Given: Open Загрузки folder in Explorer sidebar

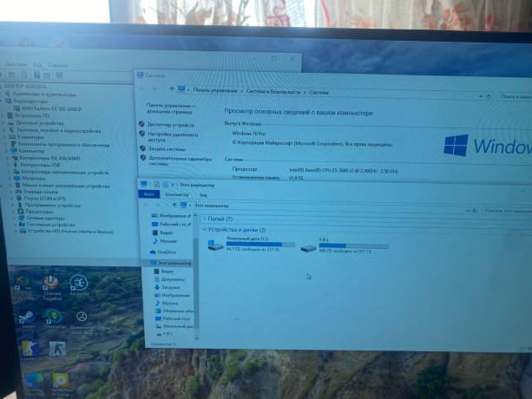Looking at the screenshot, I should click(x=167, y=287).
